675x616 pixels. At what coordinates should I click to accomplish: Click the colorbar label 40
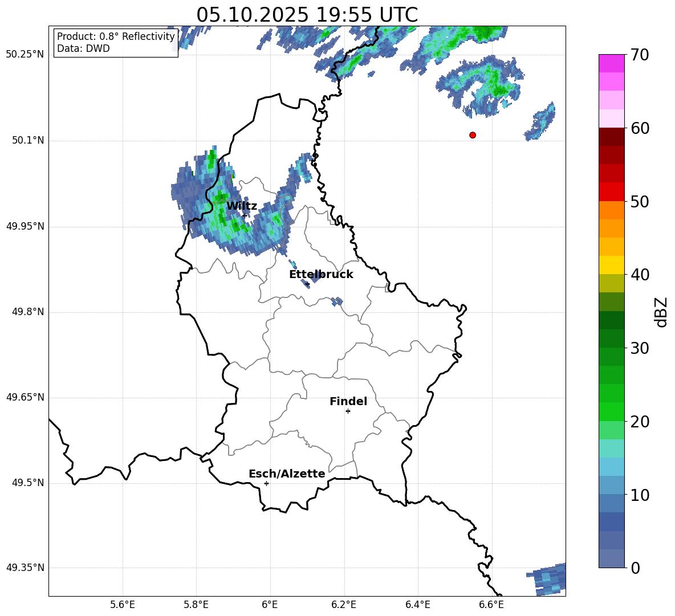coord(640,275)
